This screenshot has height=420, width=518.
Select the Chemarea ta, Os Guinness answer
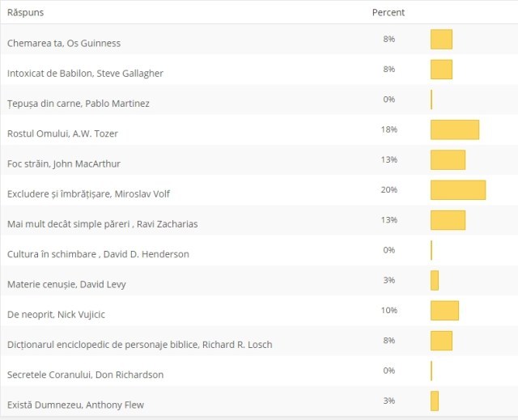[x=63, y=43]
